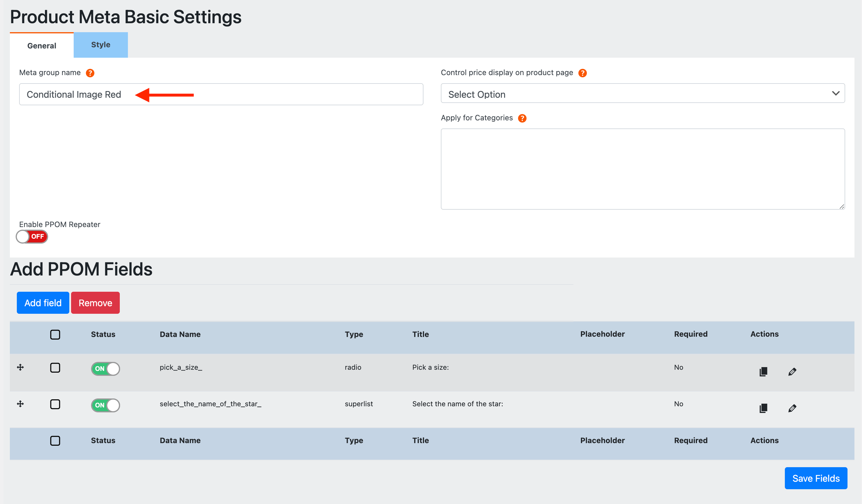Copy the select_the_name_of_the_star_ field
This screenshot has height=504, width=862.
[x=763, y=408]
